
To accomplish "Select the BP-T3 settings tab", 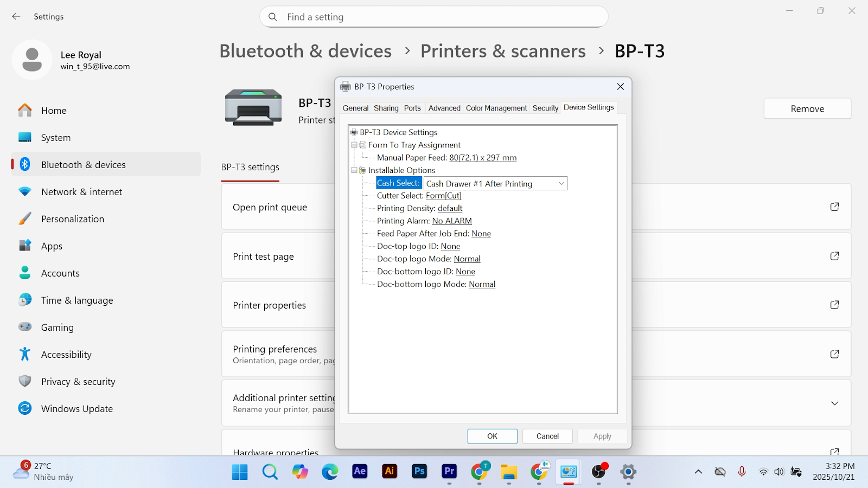I will (250, 168).
